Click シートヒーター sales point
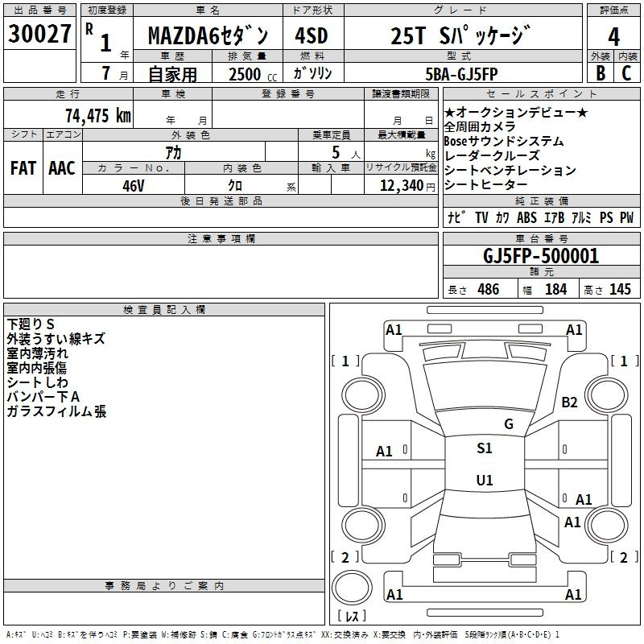The height and width of the screenshot is (644, 644). click(x=485, y=184)
